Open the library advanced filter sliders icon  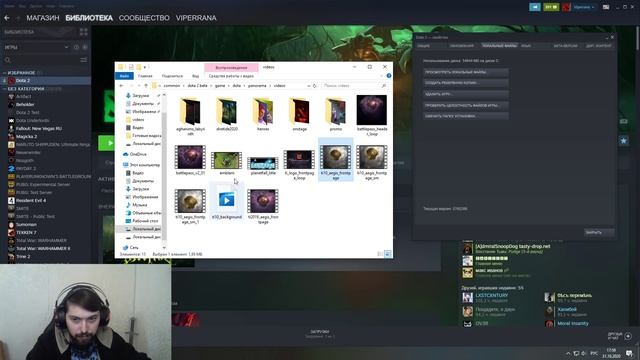[x=84, y=60]
